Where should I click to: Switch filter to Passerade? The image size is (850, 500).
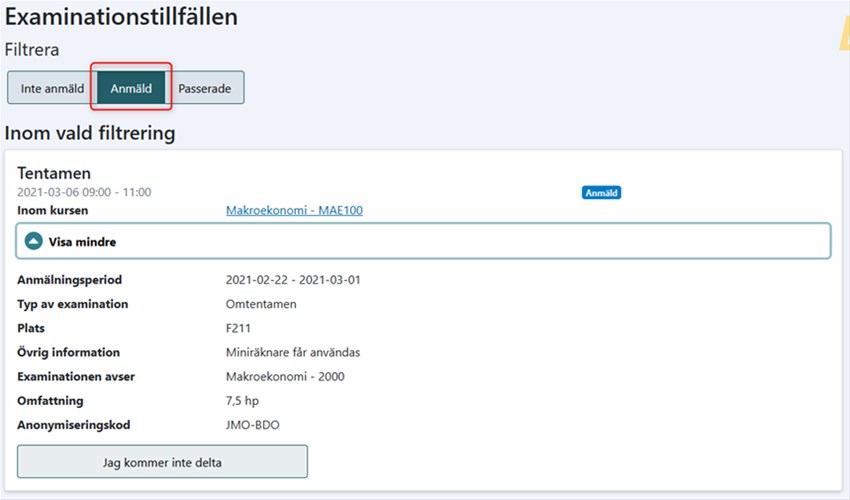point(205,88)
